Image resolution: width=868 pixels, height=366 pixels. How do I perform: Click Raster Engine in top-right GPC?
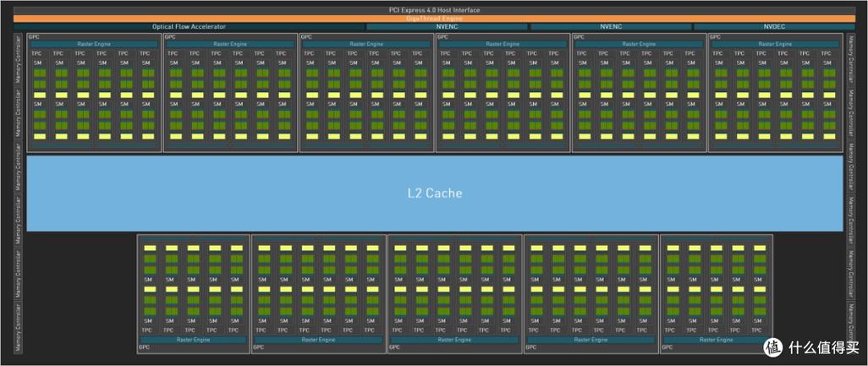[x=774, y=44]
